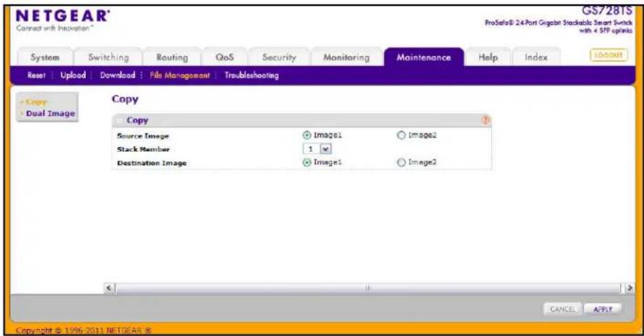Viewport: 644px width, 336px height.
Task: Select Image2 as Destination Image
Action: [401, 162]
